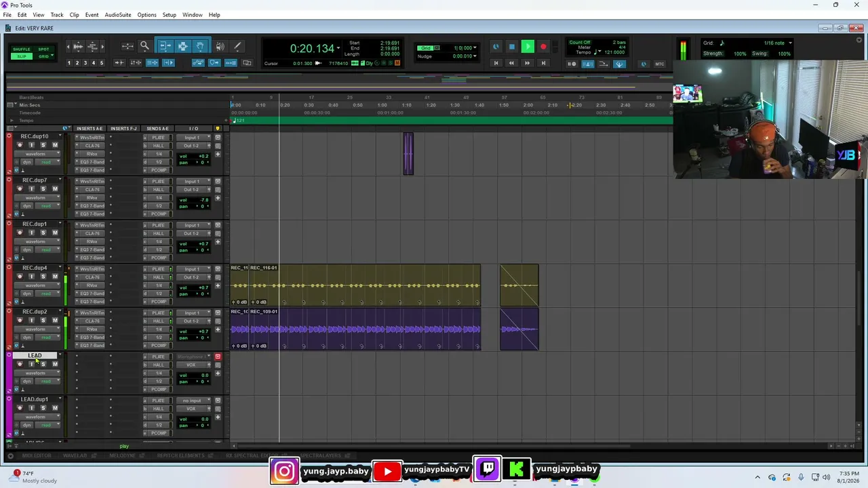
Task: Open REC.dup7 automation mode read dropdown
Action: click(47, 205)
